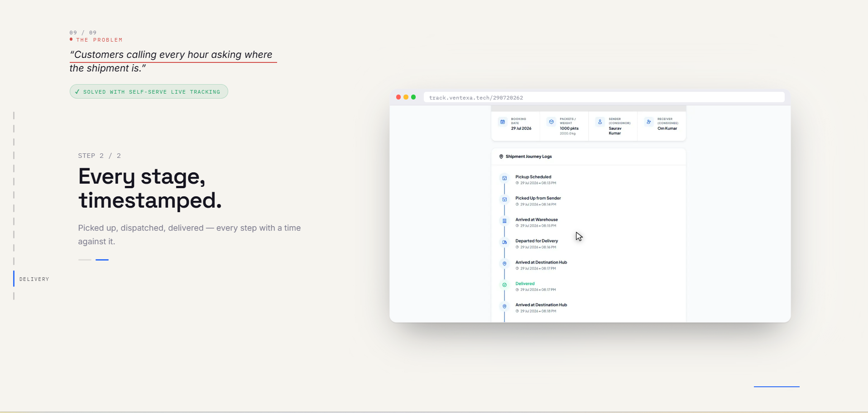Click the Picked Up from Sender timeline icon
This screenshot has width=868, height=413.
[504, 199]
